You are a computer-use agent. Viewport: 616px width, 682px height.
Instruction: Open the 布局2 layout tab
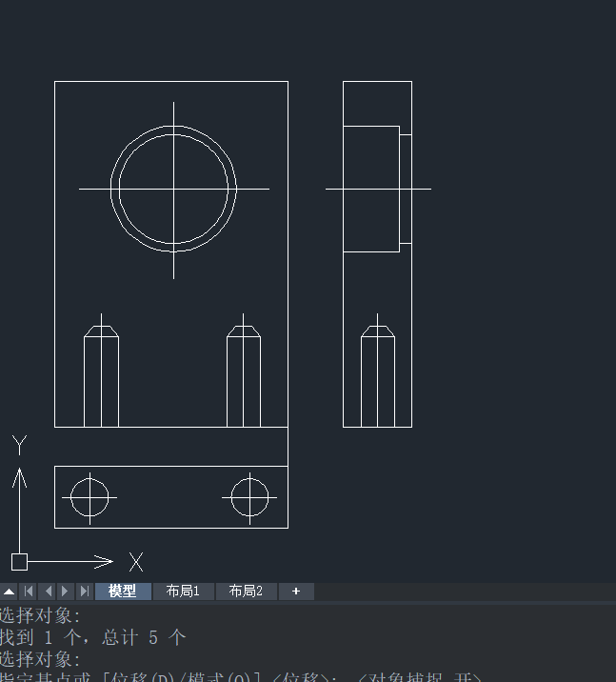point(246,592)
